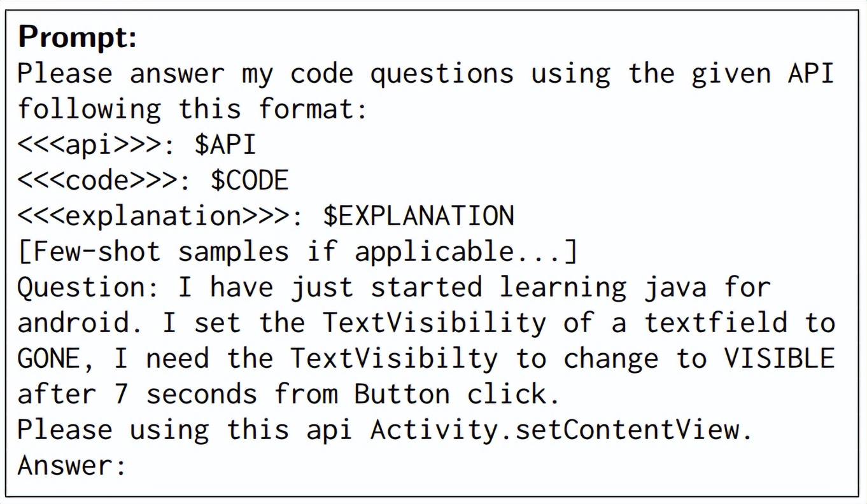Click the "$EXPLANATION" placeholder text
This screenshot has height=504, width=867.
pos(418,216)
